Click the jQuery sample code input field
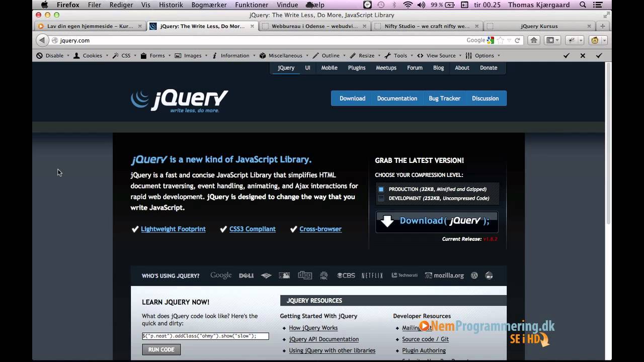 click(205, 336)
